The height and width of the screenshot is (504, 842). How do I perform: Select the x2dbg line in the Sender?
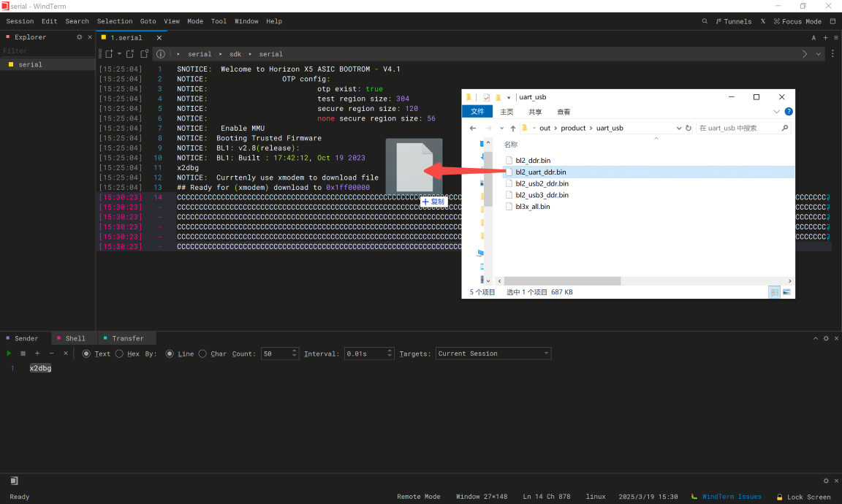click(40, 368)
